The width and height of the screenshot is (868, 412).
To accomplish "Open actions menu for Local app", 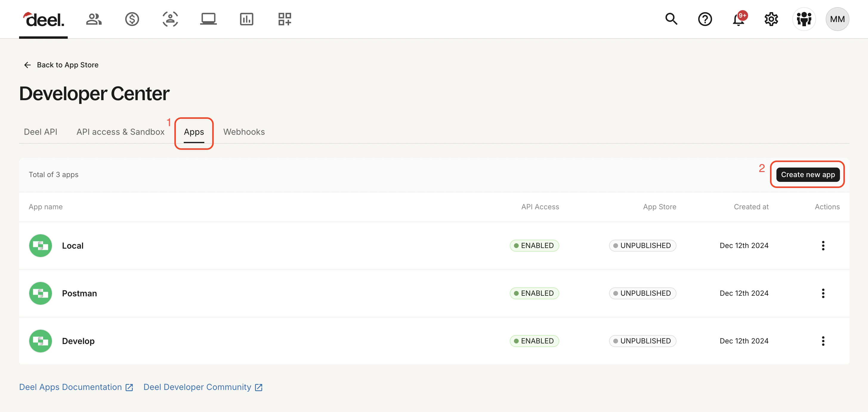I will [x=823, y=246].
